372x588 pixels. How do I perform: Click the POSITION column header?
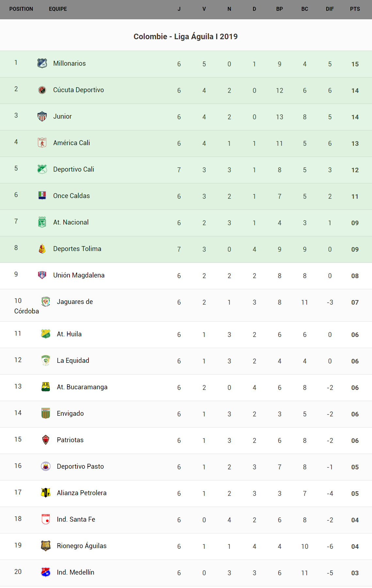click(x=21, y=9)
